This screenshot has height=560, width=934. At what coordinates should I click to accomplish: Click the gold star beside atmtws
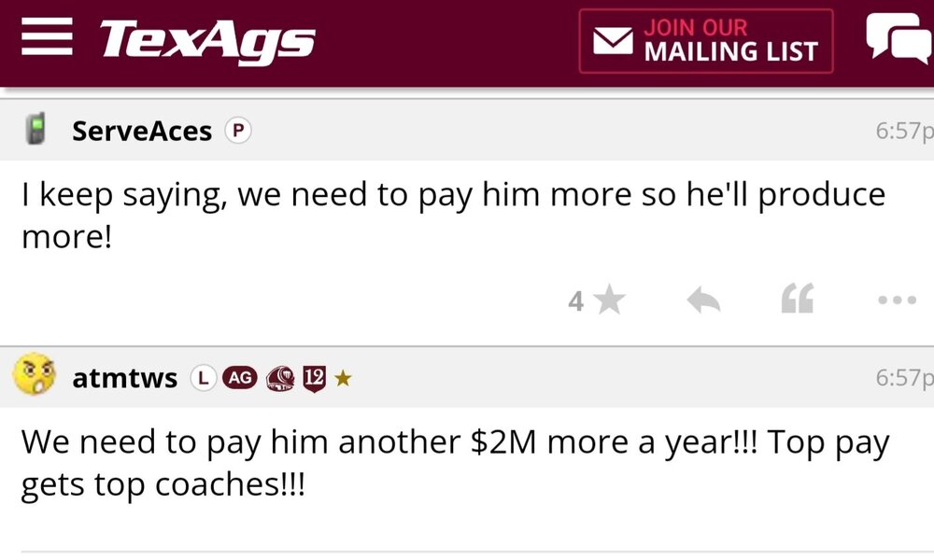[x=343, y=379]
